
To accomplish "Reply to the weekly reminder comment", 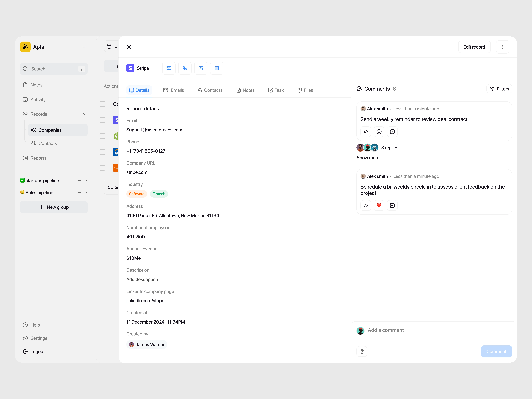I will tap(366, 132).
